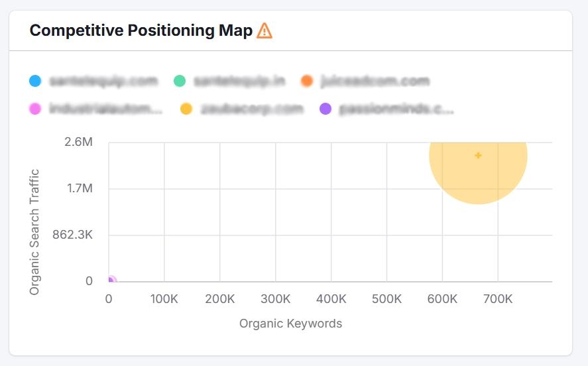The image size is (588, 366).
Task: Toggle santelequip.in series label in legend
Action: (x=239, y=81)
